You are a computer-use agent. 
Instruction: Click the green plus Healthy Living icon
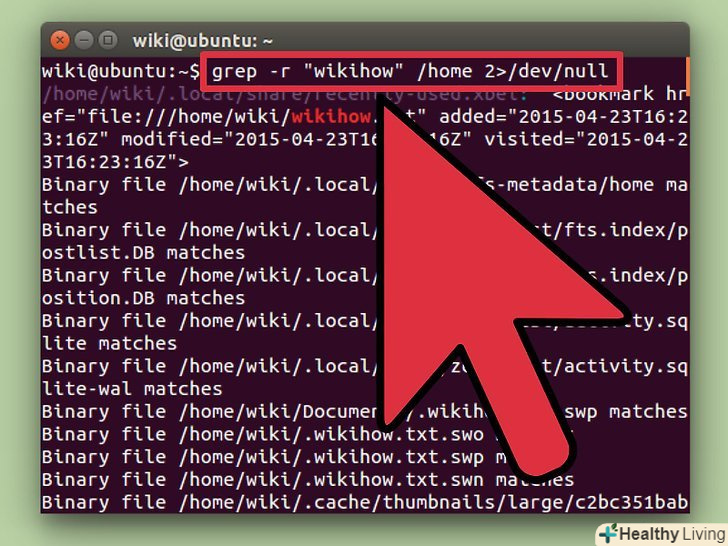tap(608, 533)
